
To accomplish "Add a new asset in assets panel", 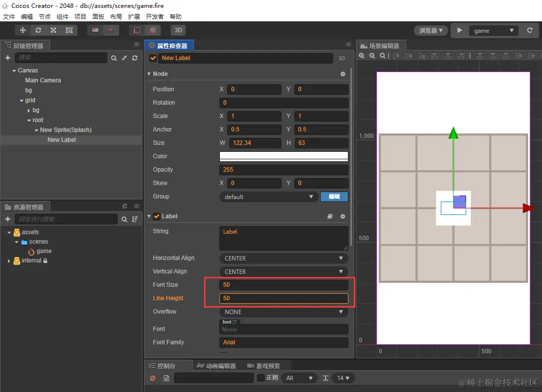I will (x=7, y=219).
